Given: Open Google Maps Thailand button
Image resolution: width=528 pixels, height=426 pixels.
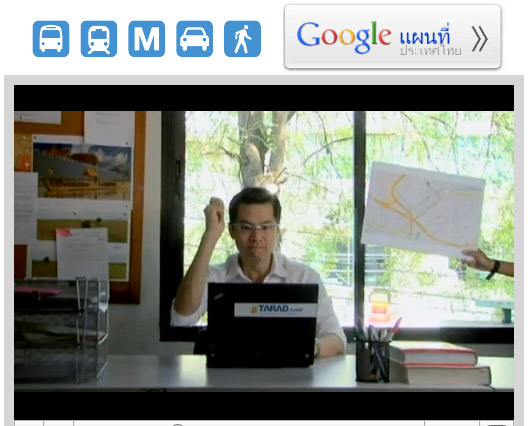Looking at the screenshot, I should (393, 36).
